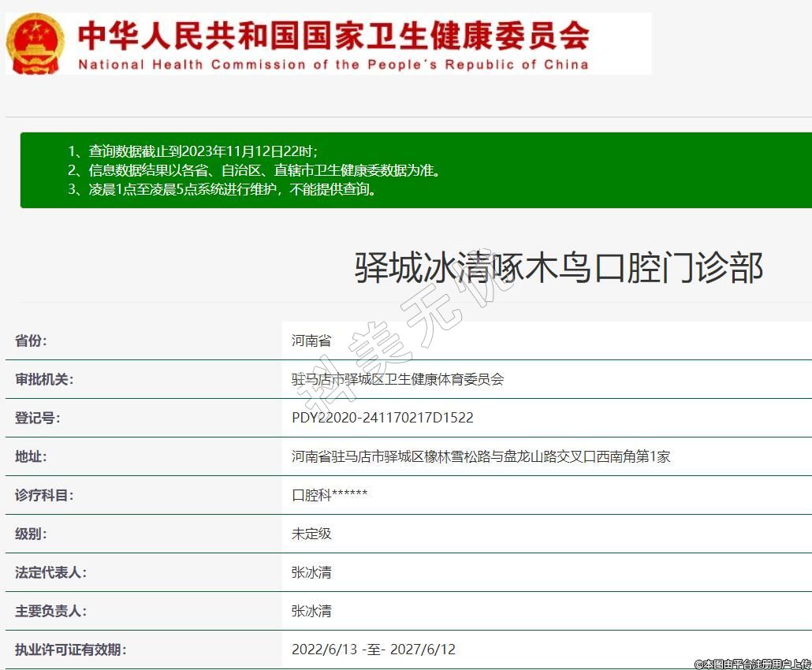
Task: Click the 主要负责人 value 张冰清
Action: coord(311,611)
